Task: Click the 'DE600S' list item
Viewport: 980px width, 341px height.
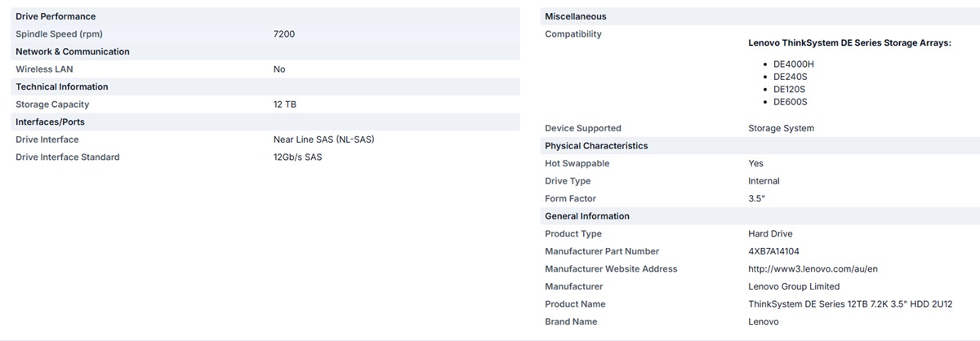Action: [x=791, y=102]
